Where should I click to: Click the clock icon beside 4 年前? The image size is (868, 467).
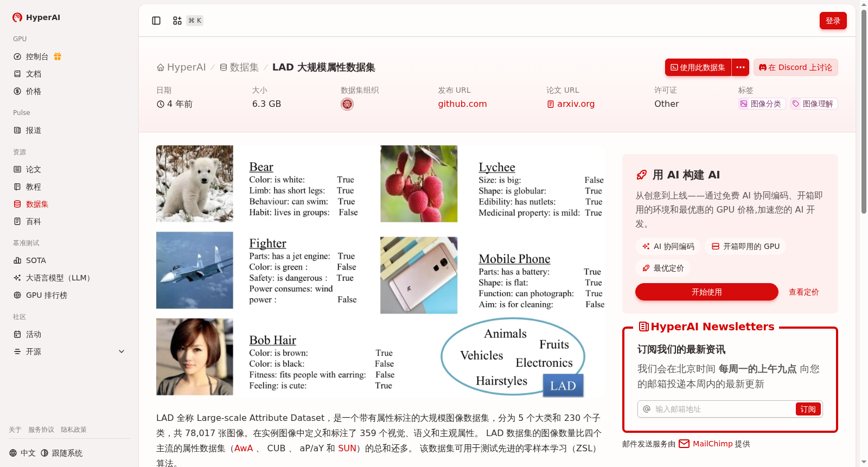161,104
